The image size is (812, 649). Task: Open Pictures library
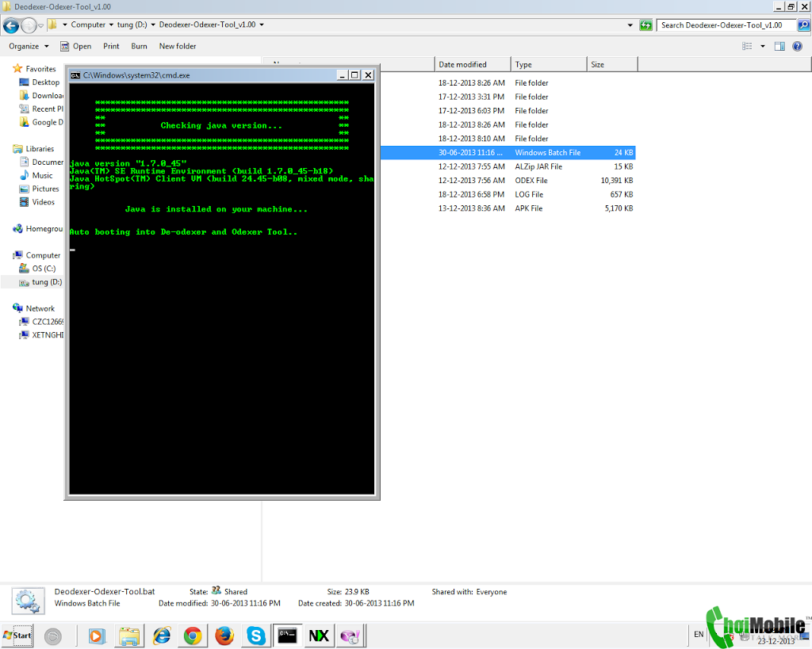click(39, 189)
